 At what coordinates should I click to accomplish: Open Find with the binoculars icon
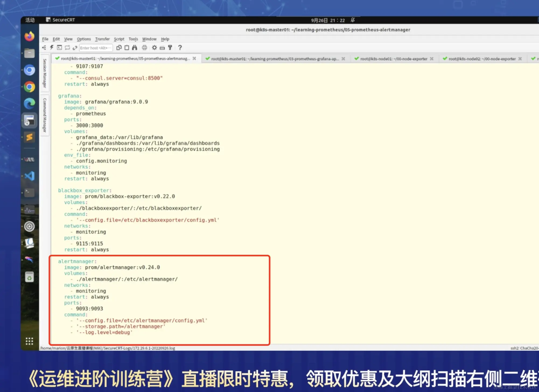point(135,48)
